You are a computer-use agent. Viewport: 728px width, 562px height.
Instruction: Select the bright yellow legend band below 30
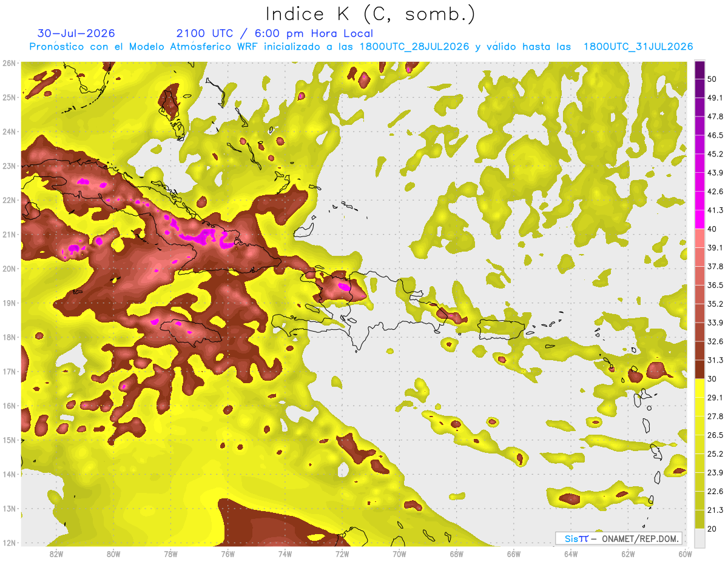point(699,388)
